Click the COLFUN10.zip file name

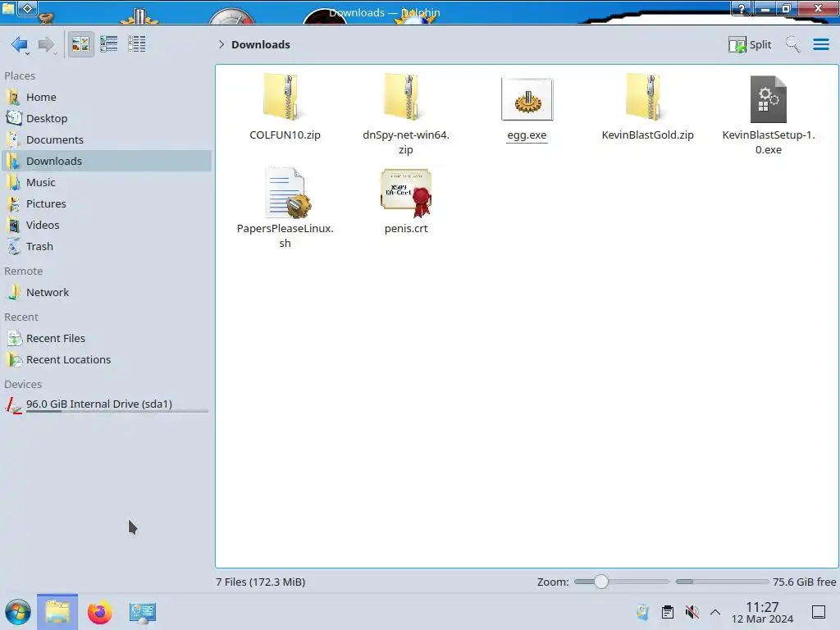[285, 135]
